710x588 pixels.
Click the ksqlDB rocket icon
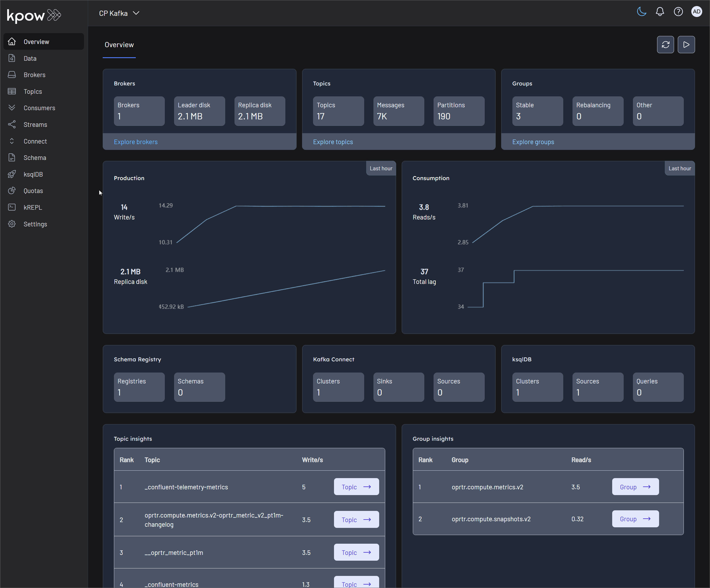point(12,174)
